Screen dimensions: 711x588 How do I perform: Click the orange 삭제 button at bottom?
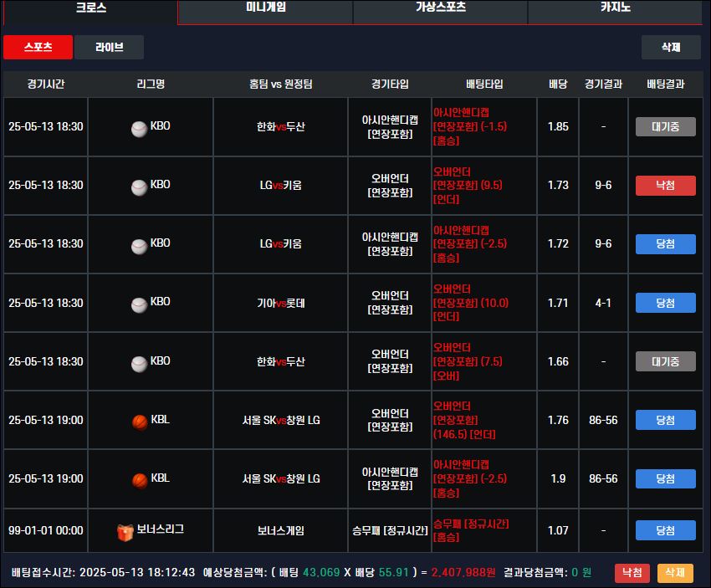click(675, 573)
